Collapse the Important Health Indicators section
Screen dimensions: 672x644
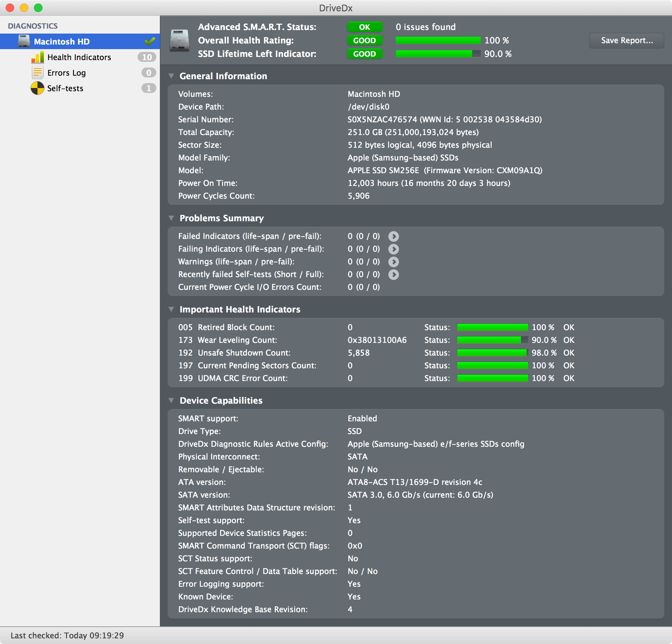[172, 309]
